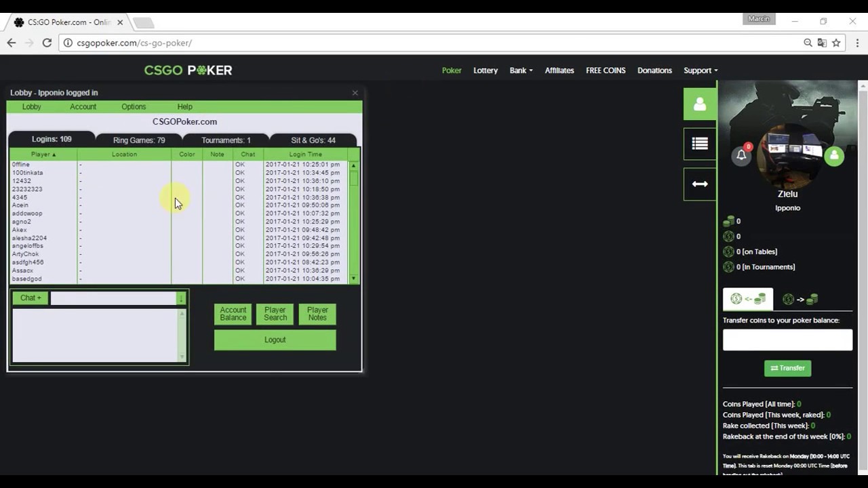
Task: Switch to the Ring Games: 79 tab
Action: click(139, 140)
